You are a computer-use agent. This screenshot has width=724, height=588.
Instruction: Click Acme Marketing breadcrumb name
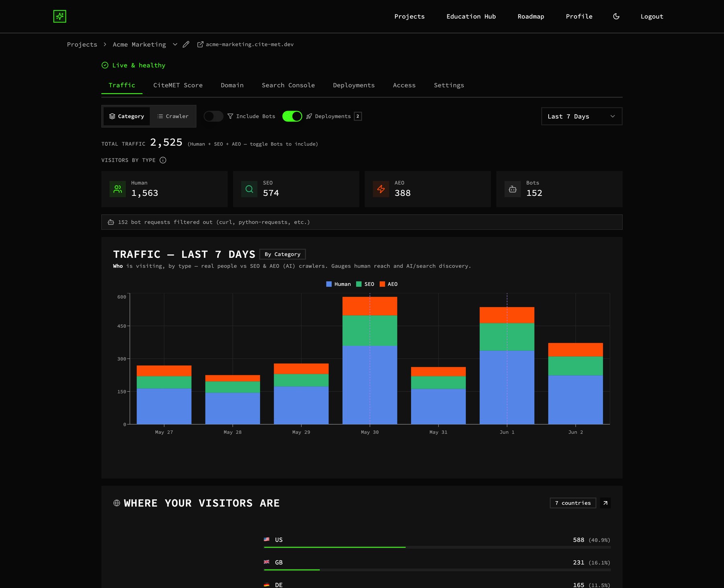click(139, 44)
